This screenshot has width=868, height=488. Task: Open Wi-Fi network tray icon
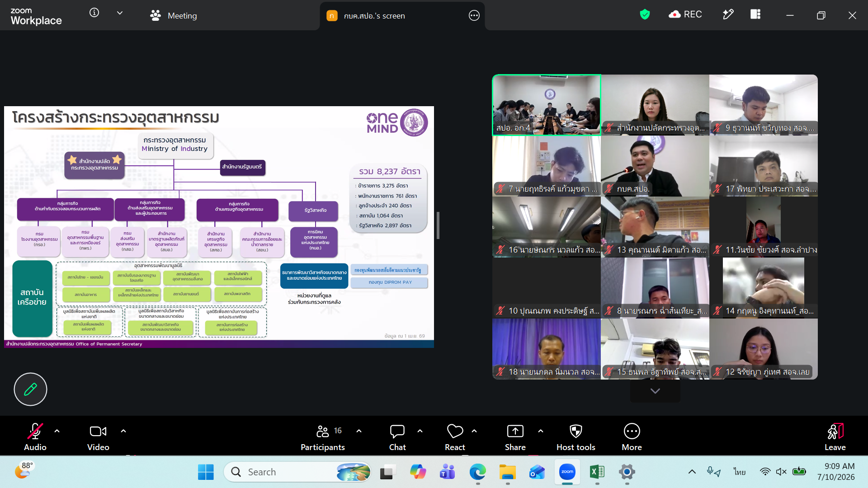tap(765, 472)
